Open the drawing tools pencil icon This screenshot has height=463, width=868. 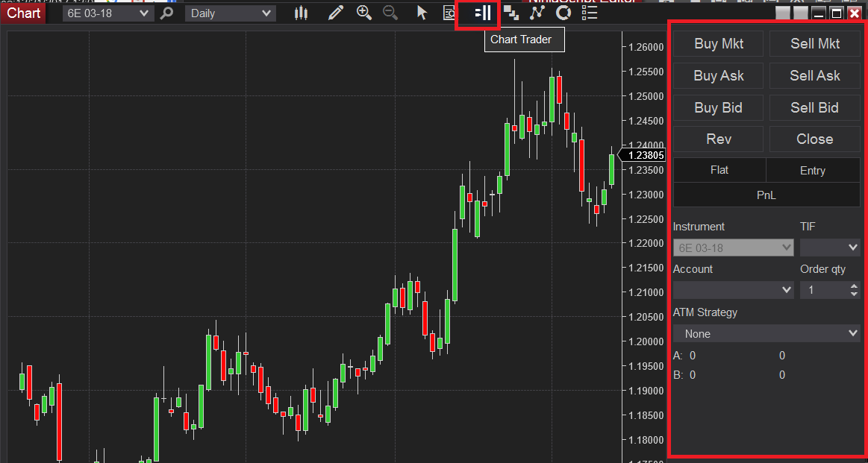[x=335, y=13]
